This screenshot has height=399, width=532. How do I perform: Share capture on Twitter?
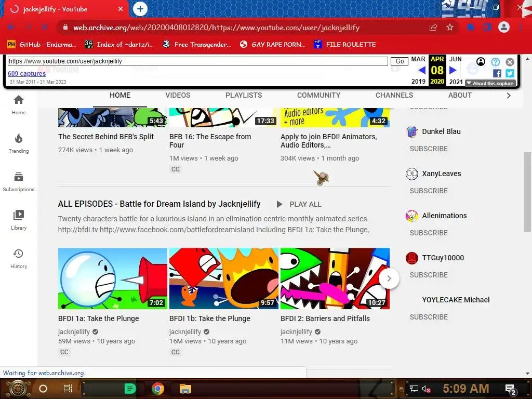510,73
